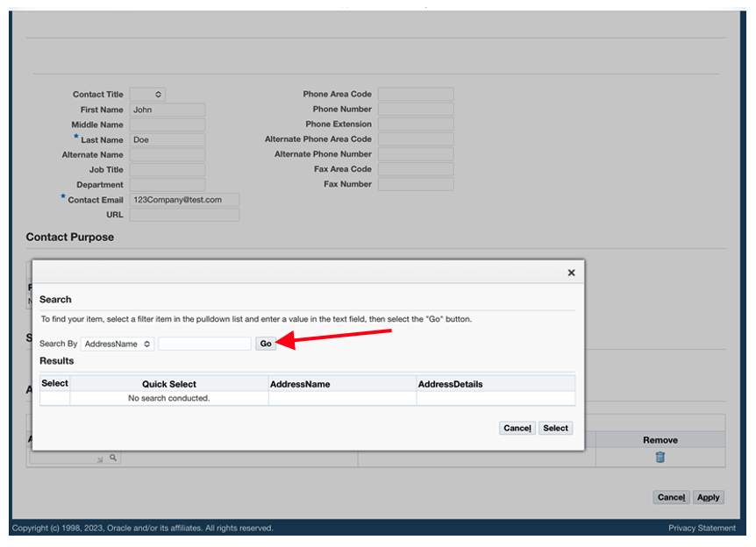Click Select in the Search dialog
This screenshot has height=547, width=756.
[555, 428]
